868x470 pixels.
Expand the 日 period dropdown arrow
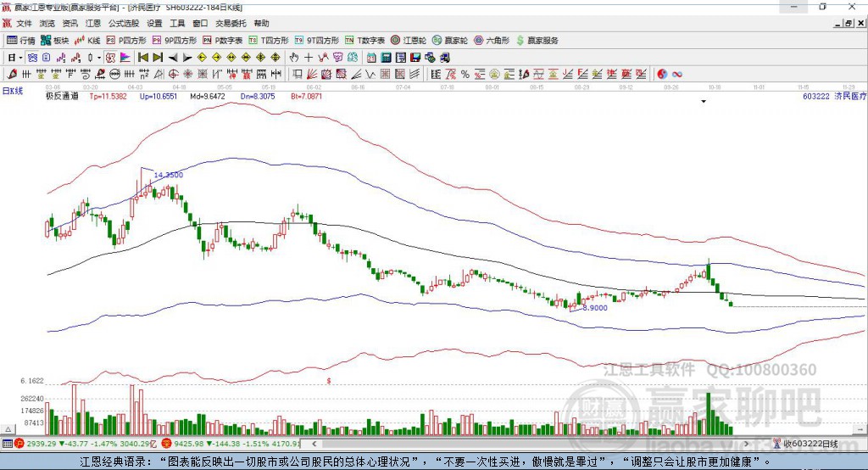click(20, 58)
